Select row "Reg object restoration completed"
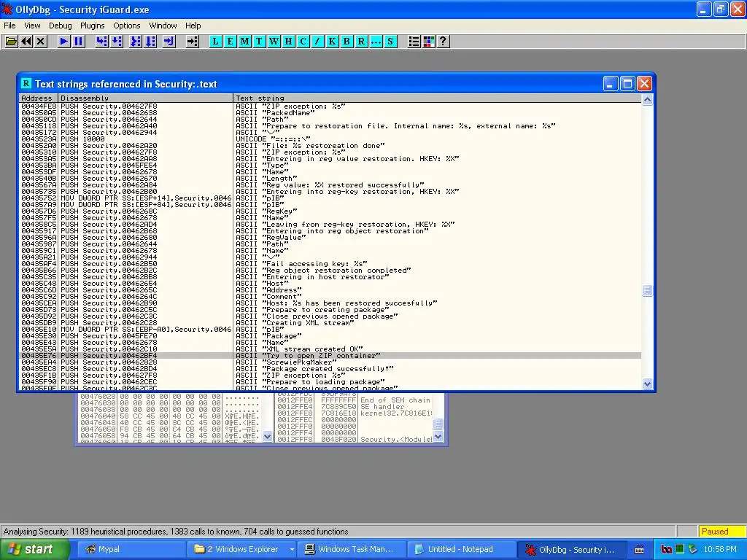This screenshot has height=560, width=747. coord(330,271)
